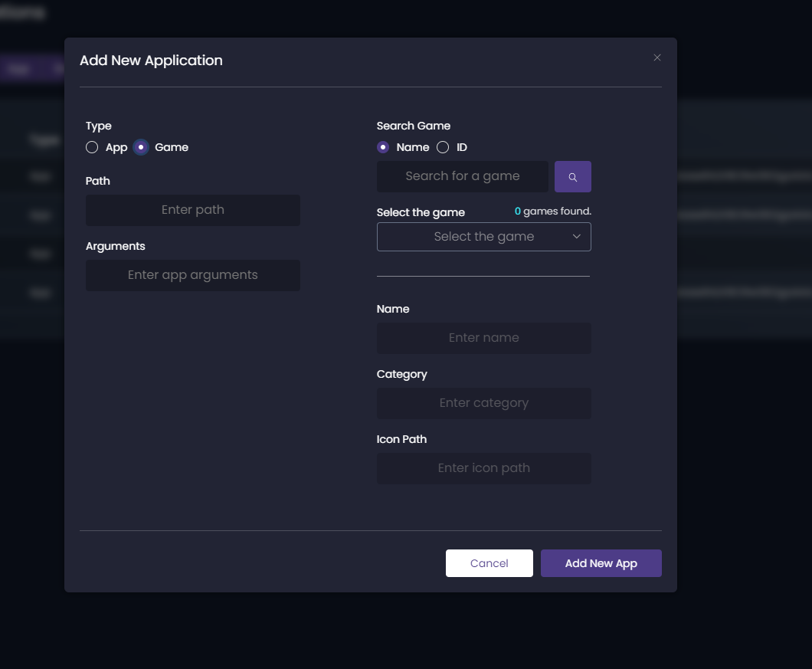Click the magnifying glass search icon

pyautogui.click(x=572, y=176)
